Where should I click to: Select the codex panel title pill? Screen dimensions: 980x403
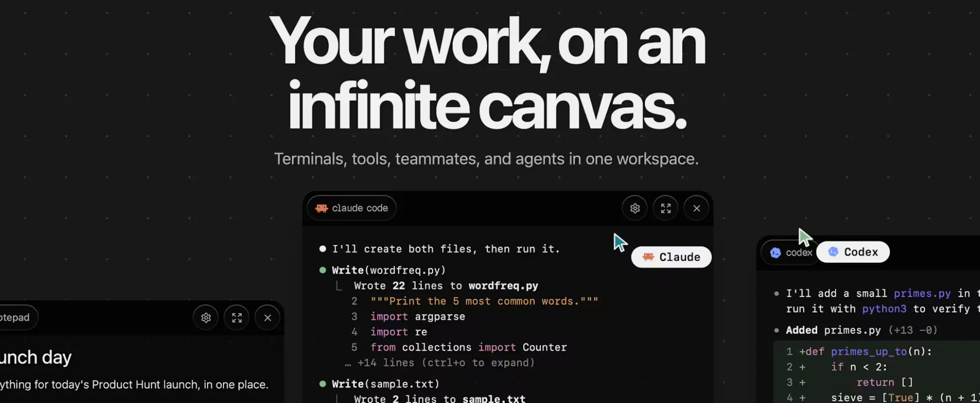(x=791, y=252)
